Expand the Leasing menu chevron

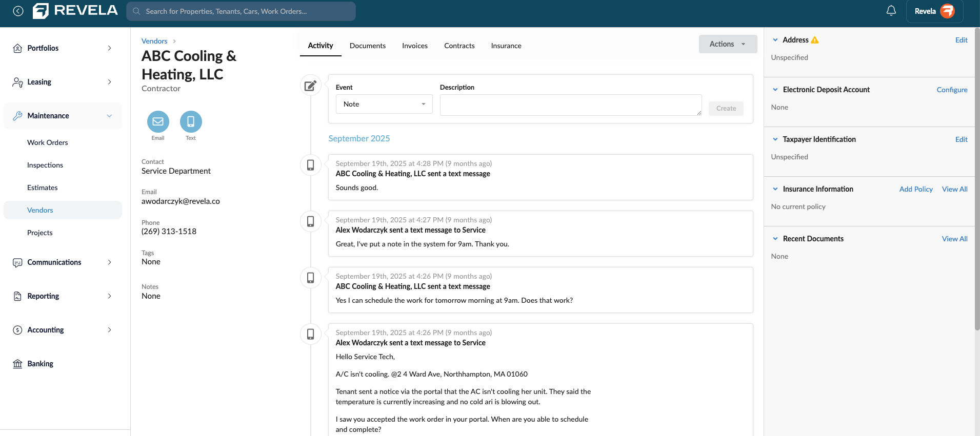pyautogui.click(x=109, y=82)
